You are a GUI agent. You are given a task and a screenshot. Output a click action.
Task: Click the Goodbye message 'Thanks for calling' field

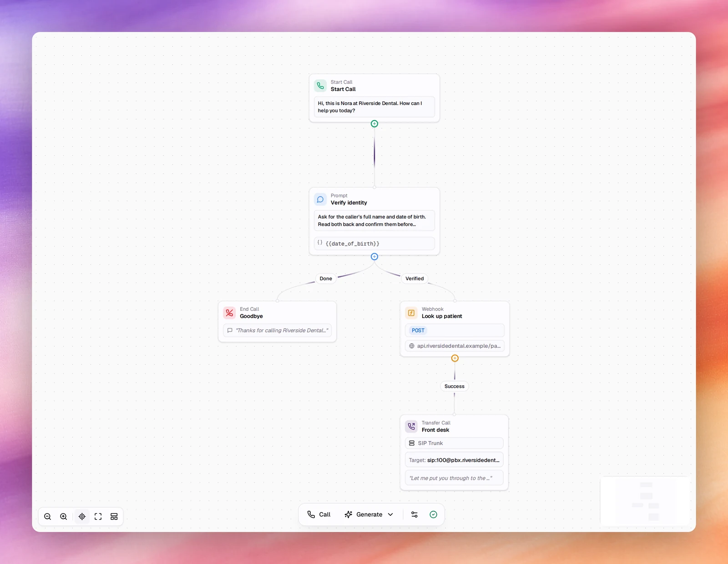tap(278, 330)
